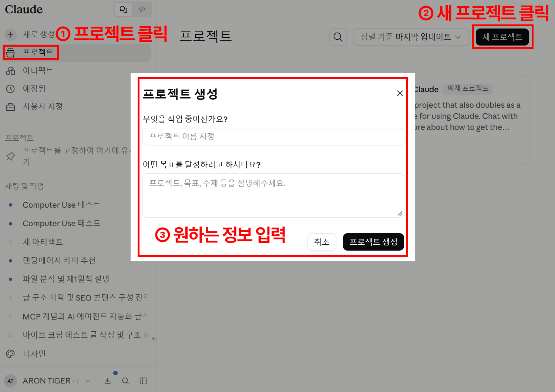Click the textarea resize handle
The width and height of the screenshot is (555, 392).
coord(400,213)
